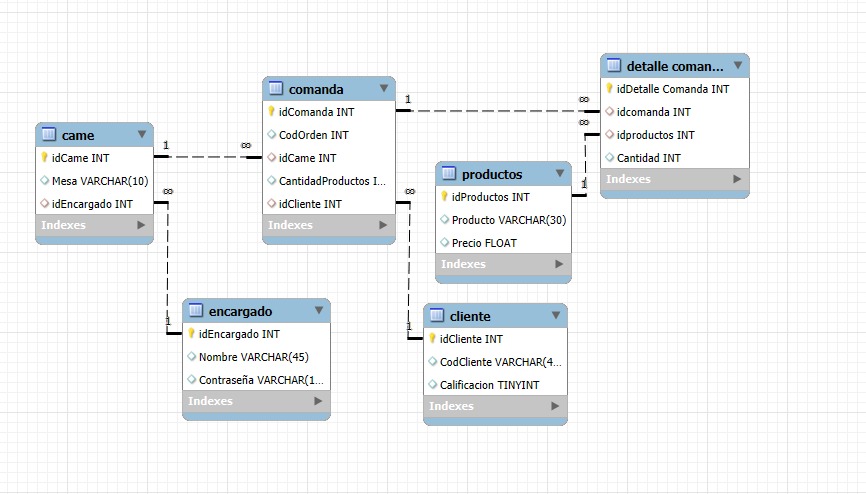This screenshot has height=494, width=866.
Task: Select the Mesa VARCHAR(10) column
Action: click(99, 181)
